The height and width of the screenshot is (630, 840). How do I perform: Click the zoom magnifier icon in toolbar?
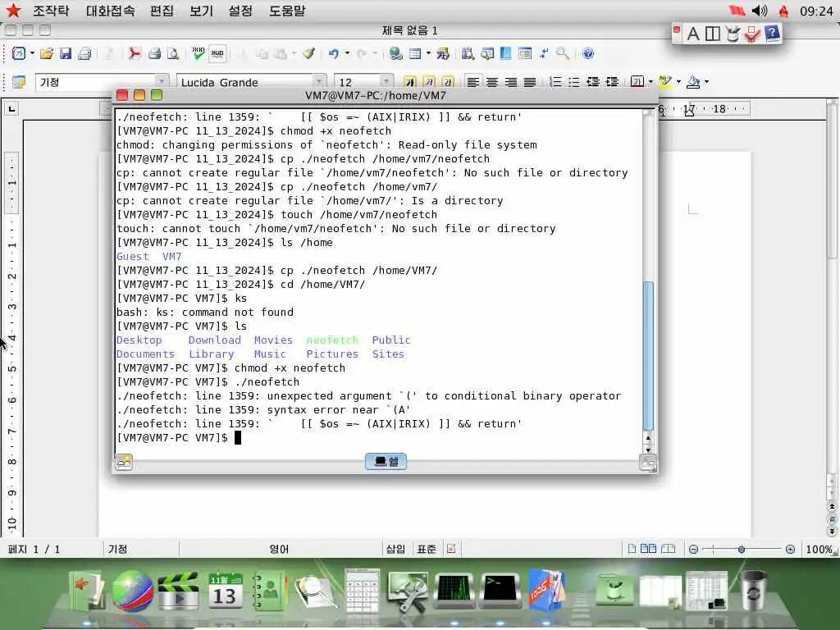pyautogui.click(x=563, y=53)
